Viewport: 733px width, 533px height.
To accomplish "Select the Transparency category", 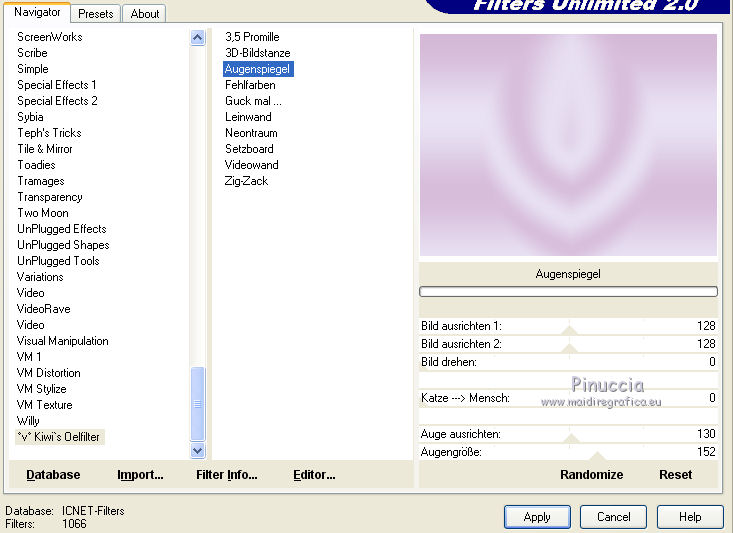I will point(50,197).
